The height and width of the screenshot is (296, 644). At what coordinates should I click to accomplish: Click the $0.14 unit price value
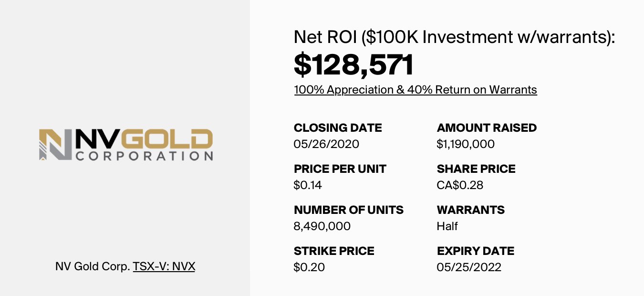coord(308,185)
